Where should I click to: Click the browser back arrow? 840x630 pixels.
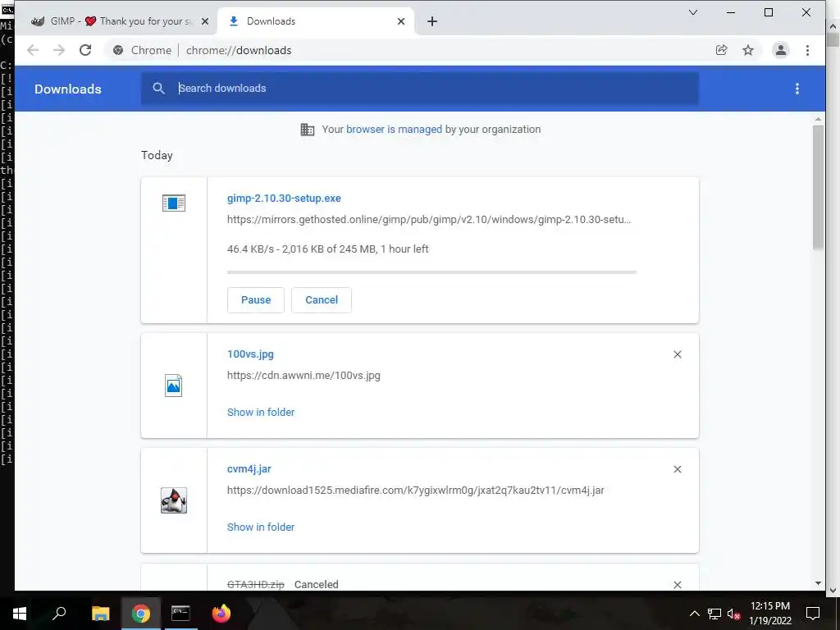(33, 50)
